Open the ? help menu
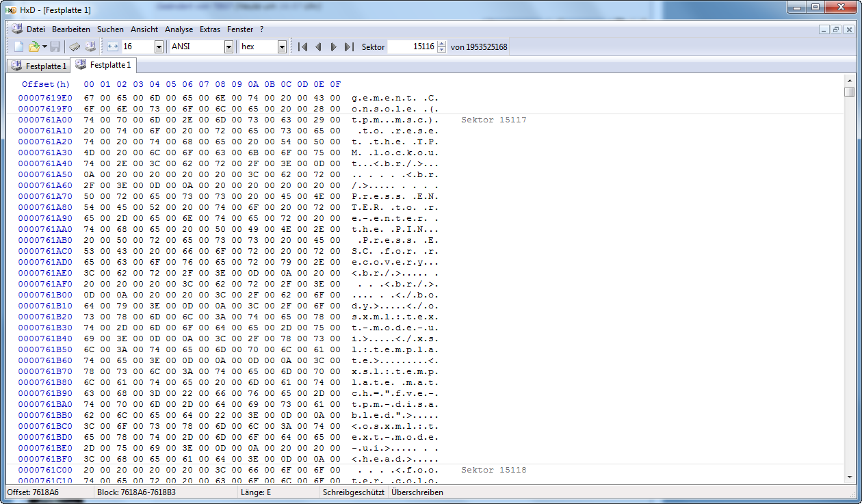This screenshot has width=862, height=504. tap(261, 29)
